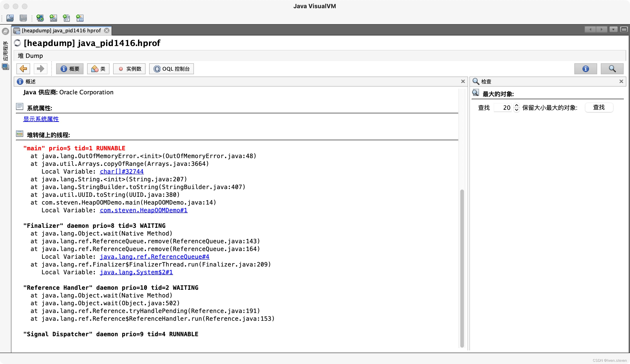Screen dimensions: 630x364
Task: Switch to the 概要 summary view
Action: (70, 69)
